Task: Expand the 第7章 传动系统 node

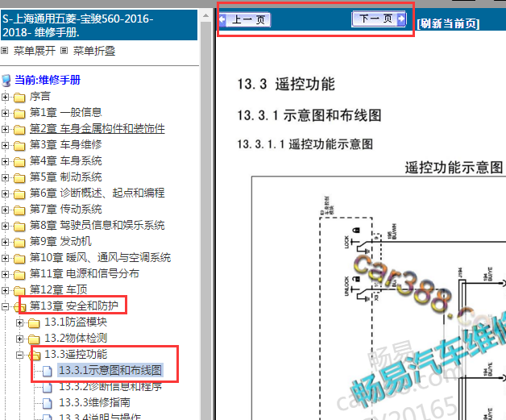Action: (x=5, y=210)
